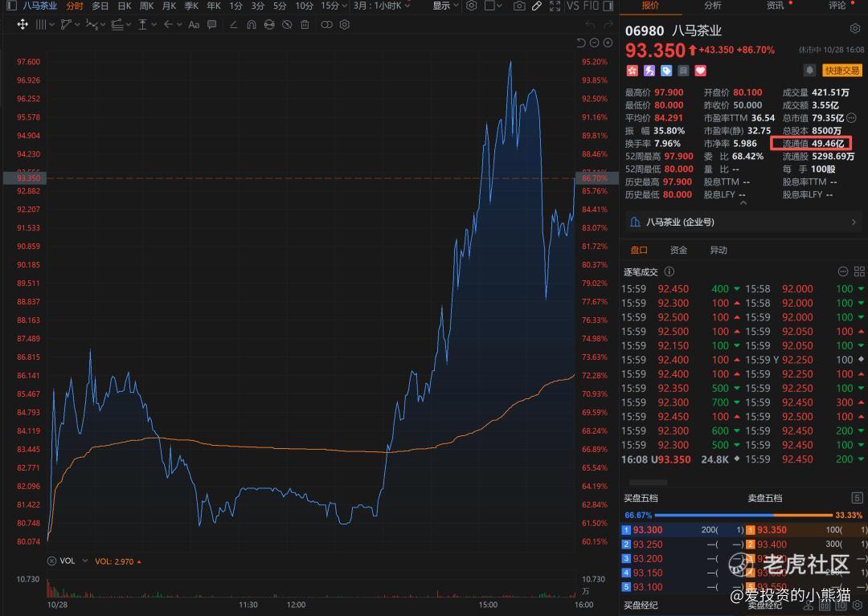
Task: Open quote panel settings gear
Action: [x=854, y=29]
